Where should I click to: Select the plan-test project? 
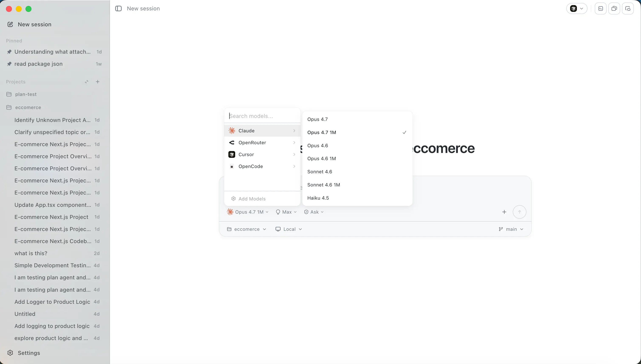pos(54,94)
